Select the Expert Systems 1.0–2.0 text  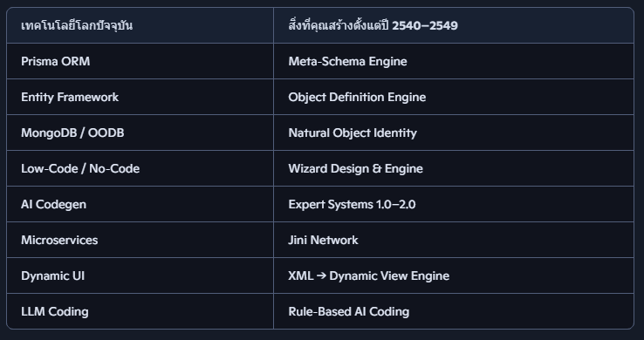352,204
